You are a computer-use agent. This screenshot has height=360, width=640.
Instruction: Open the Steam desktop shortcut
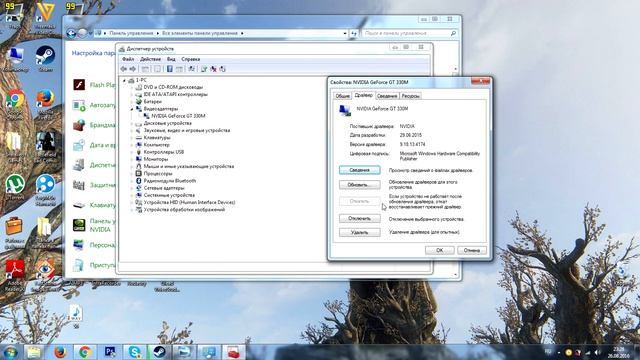[45, 59]
